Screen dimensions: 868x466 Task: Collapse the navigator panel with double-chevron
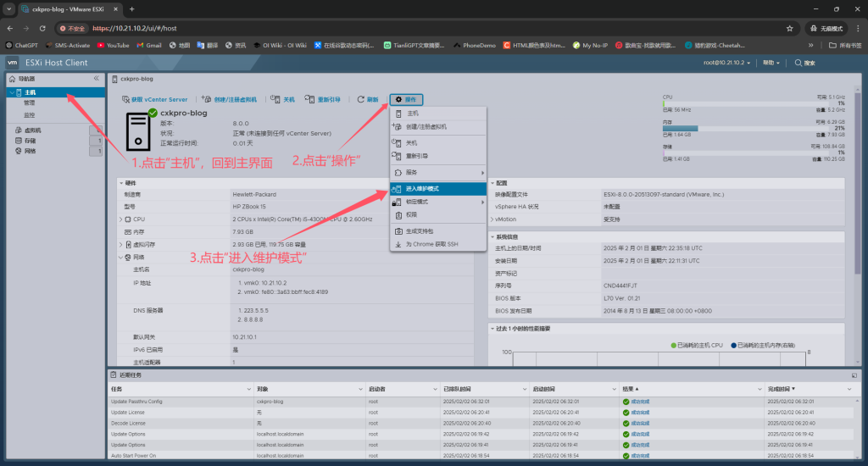pos(97,79)
